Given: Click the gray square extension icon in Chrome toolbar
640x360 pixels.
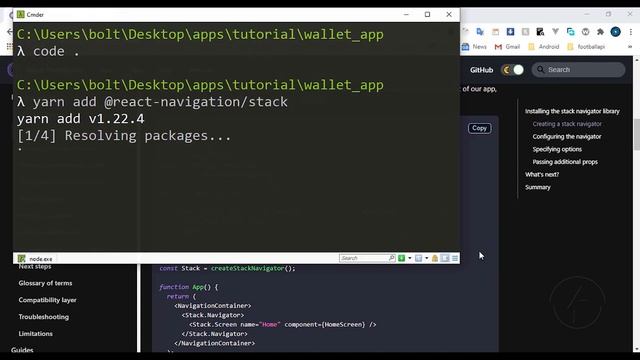Looking at the screenshot, I should [x=525, y=31].
